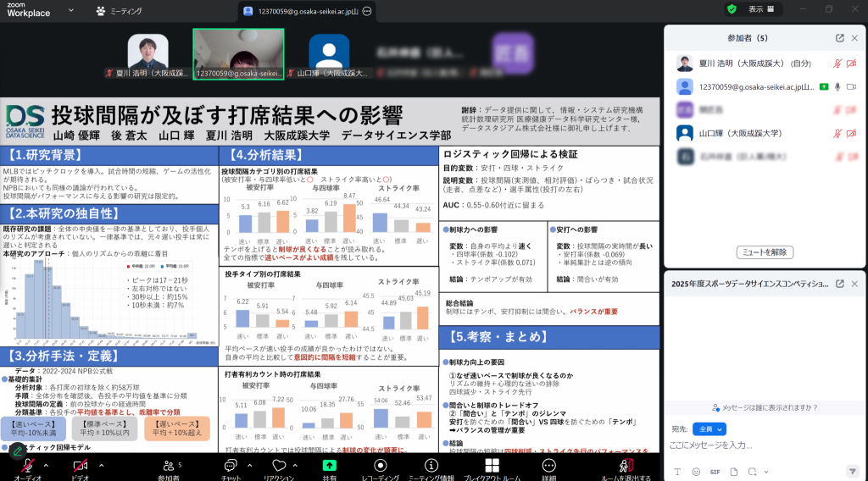Toggle the 参加者 participants panel
This screenshot has height=481, width=868.
(x=168, y=466)
